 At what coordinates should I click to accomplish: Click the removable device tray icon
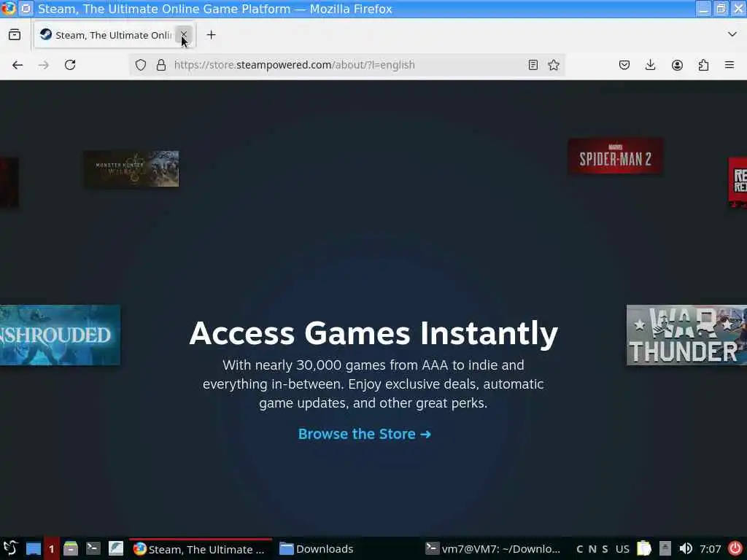point(665,548)
